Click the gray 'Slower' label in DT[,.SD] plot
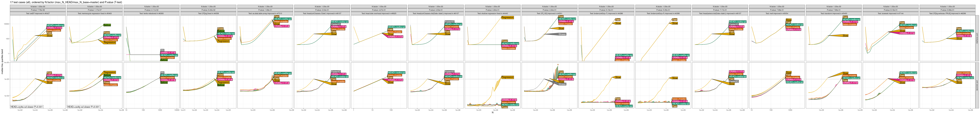 (x=562, y=34)
